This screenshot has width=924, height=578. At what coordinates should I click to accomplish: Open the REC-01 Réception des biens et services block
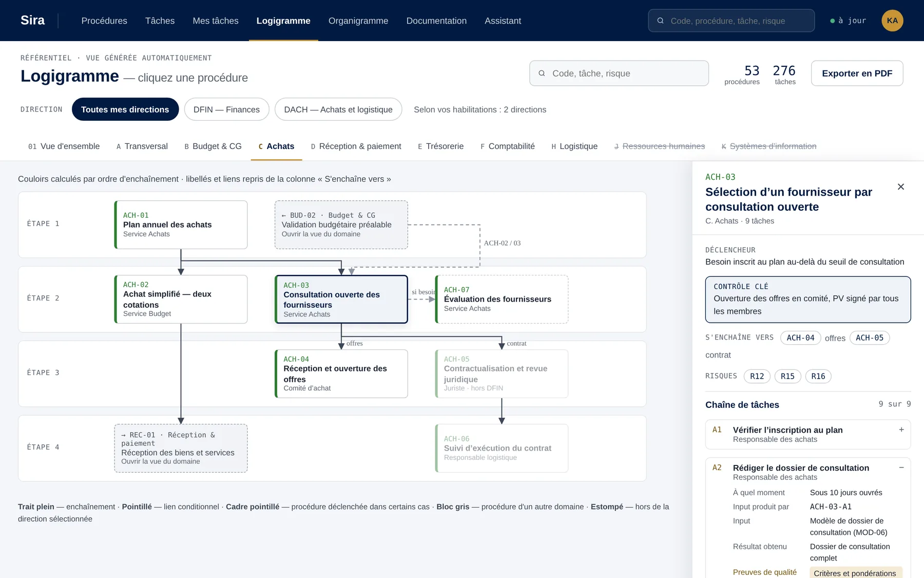point(181,448)
